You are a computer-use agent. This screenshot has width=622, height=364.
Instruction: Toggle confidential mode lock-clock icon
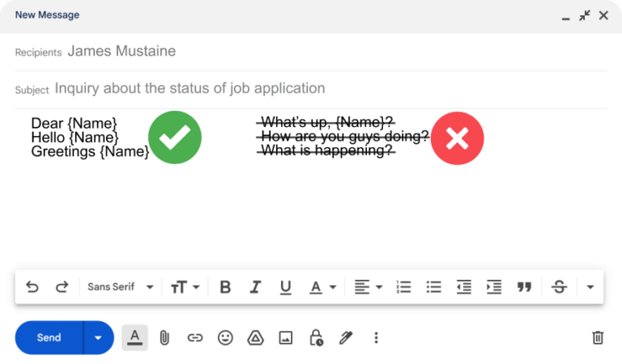click(316, 338)
